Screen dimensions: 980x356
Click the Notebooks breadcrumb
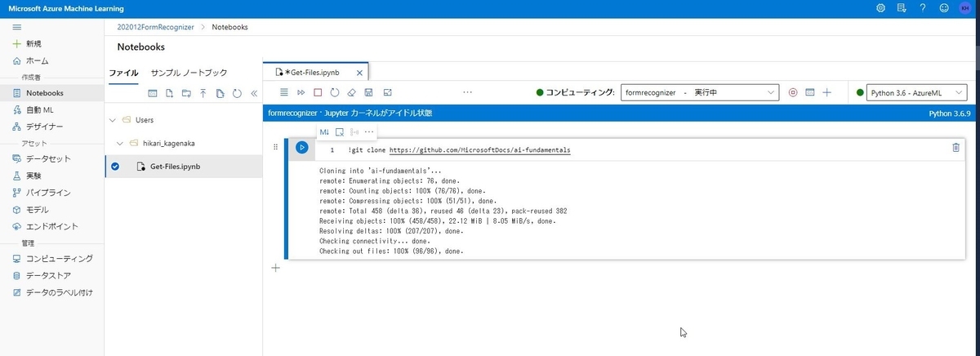click(229, 27)
